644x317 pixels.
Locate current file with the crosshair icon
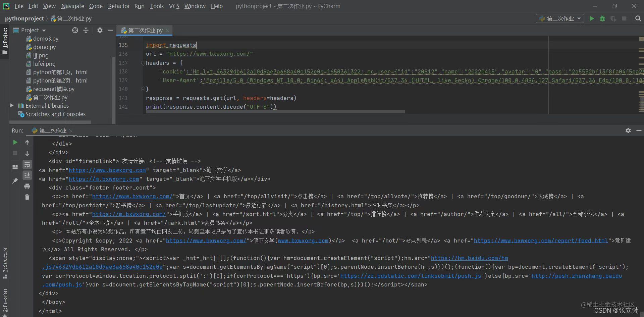click(75, 30)
